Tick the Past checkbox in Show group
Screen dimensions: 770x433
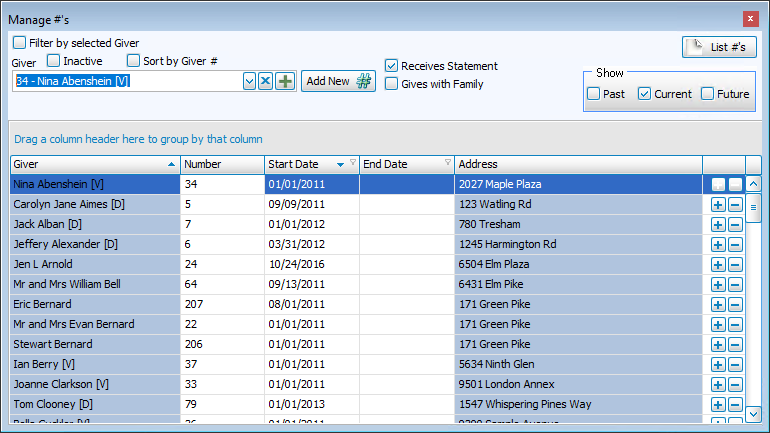pyautogui.click(x=594, y=94)
